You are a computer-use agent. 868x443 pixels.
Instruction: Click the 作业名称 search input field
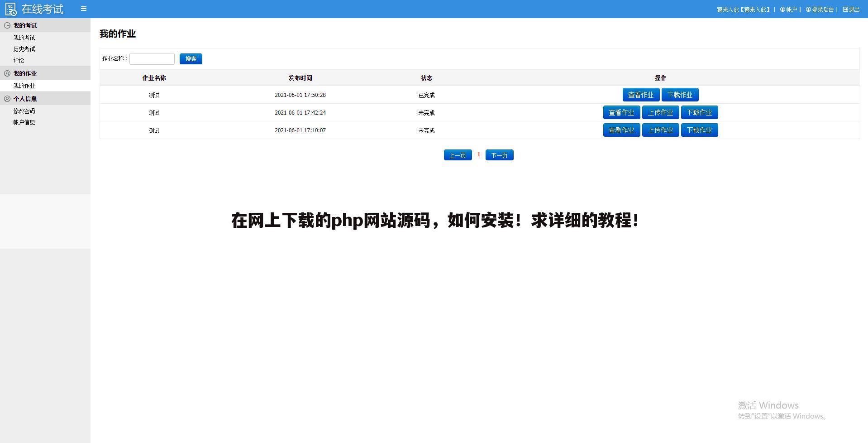tap(152, 59)
